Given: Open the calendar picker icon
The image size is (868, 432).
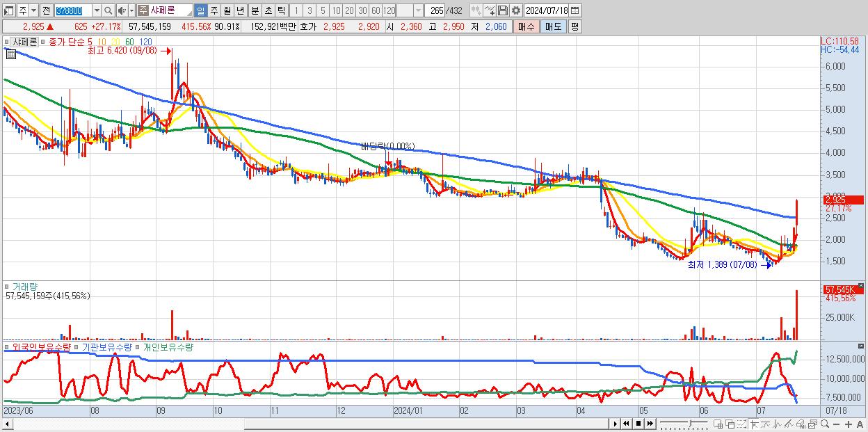Looking at the screenshot, I should tap(574, 10).
